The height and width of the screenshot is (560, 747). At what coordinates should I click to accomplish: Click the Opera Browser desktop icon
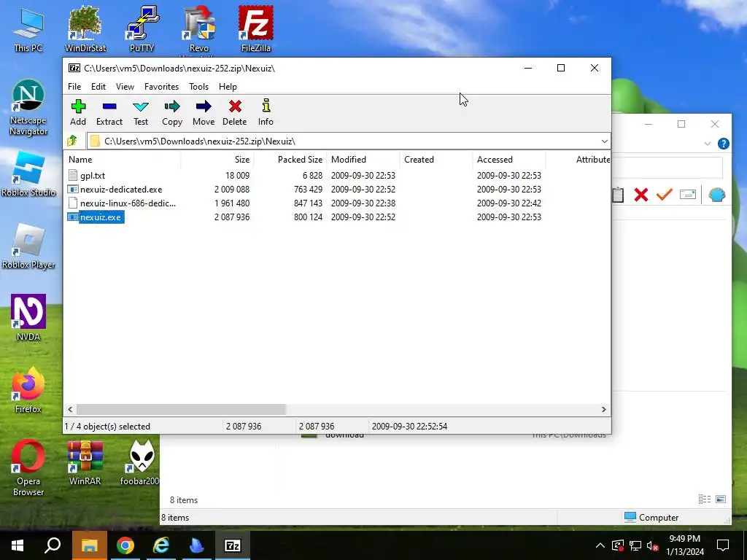tap(28, 467)
